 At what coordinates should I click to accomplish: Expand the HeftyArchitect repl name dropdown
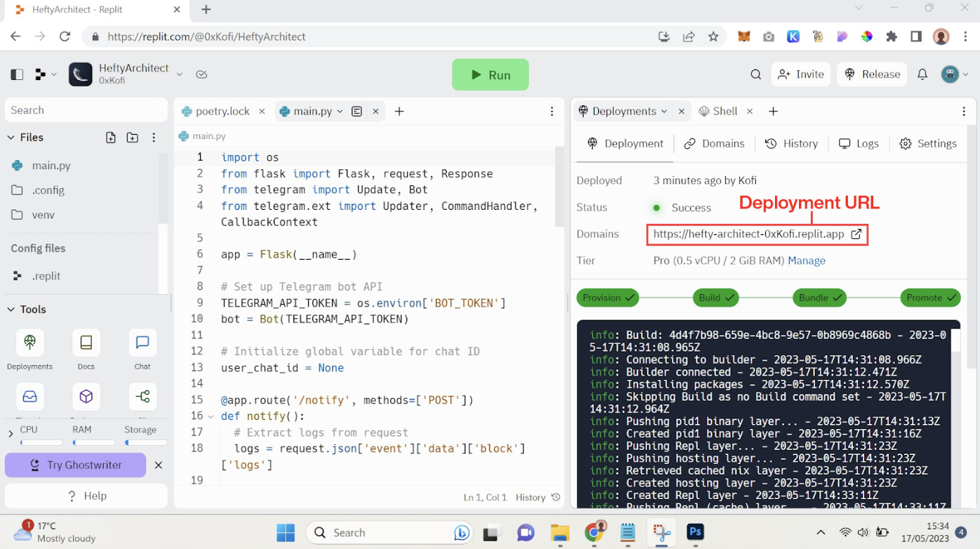coord(179,74)
